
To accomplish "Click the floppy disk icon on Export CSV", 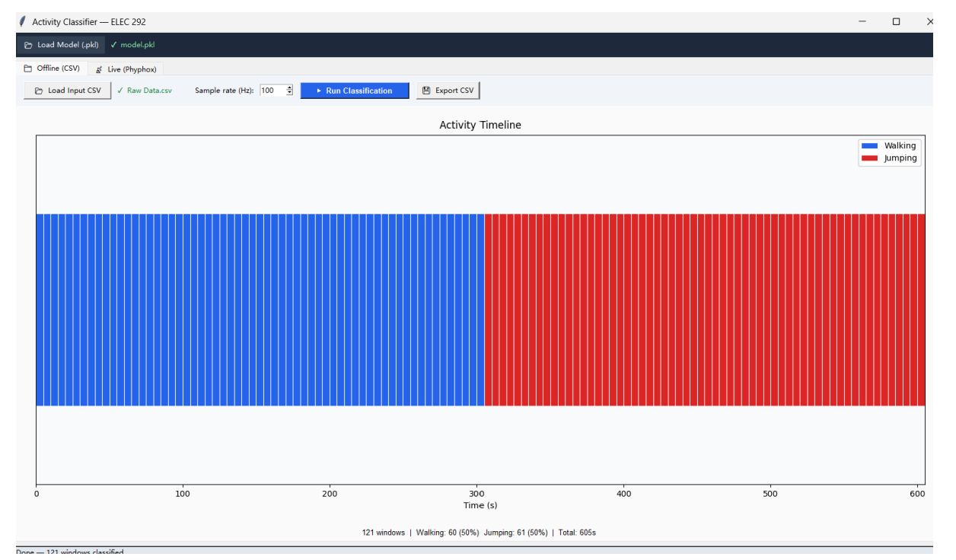I will tap(426, 91).
